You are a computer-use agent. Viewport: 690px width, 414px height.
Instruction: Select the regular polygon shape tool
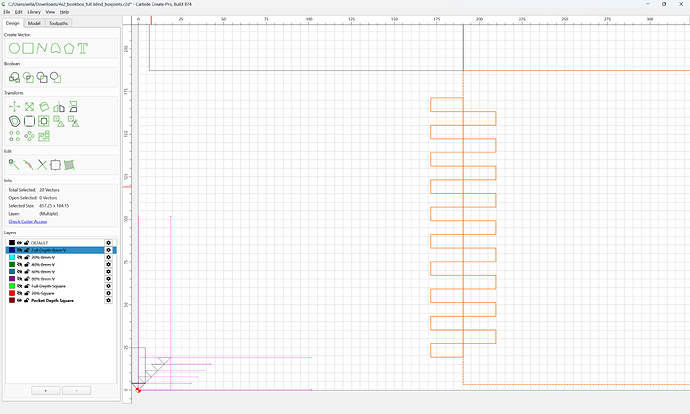coord(69,48)
